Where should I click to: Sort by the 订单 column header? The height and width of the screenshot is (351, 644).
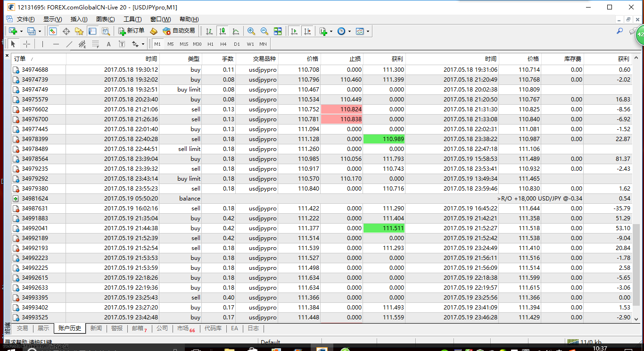(39, 59)
